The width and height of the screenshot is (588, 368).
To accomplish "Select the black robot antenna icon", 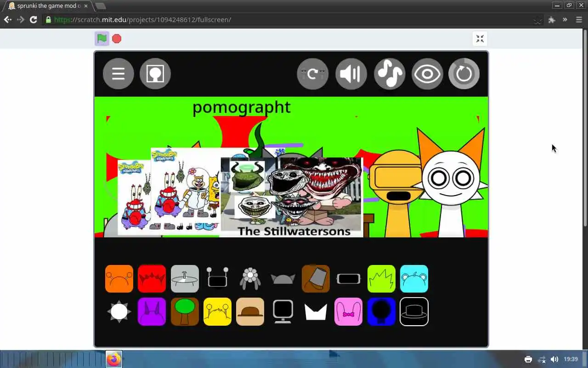I will 217,278.
